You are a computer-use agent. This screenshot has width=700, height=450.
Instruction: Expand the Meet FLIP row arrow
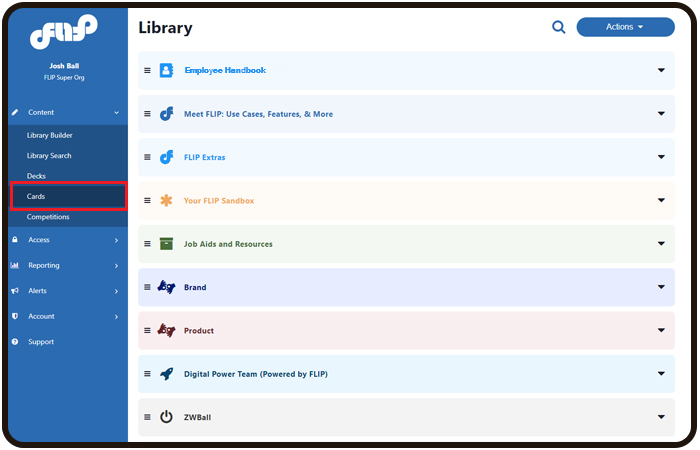[661, 113]
